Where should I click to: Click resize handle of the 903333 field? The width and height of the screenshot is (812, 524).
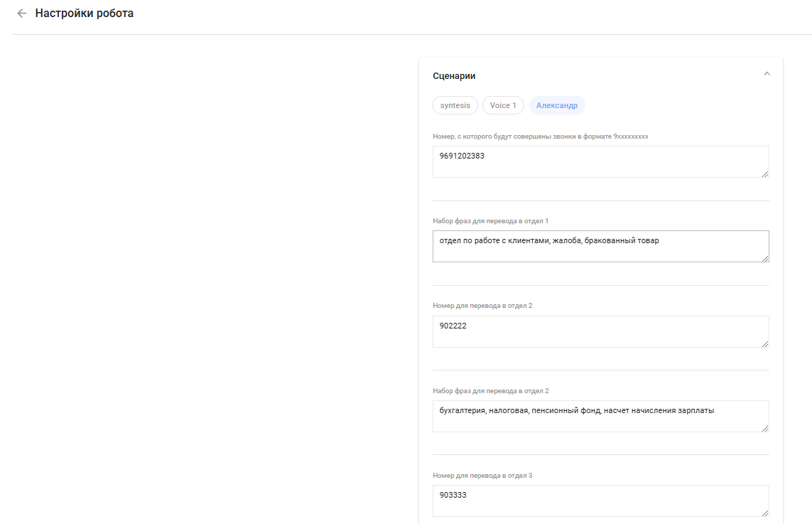(765, 513)
